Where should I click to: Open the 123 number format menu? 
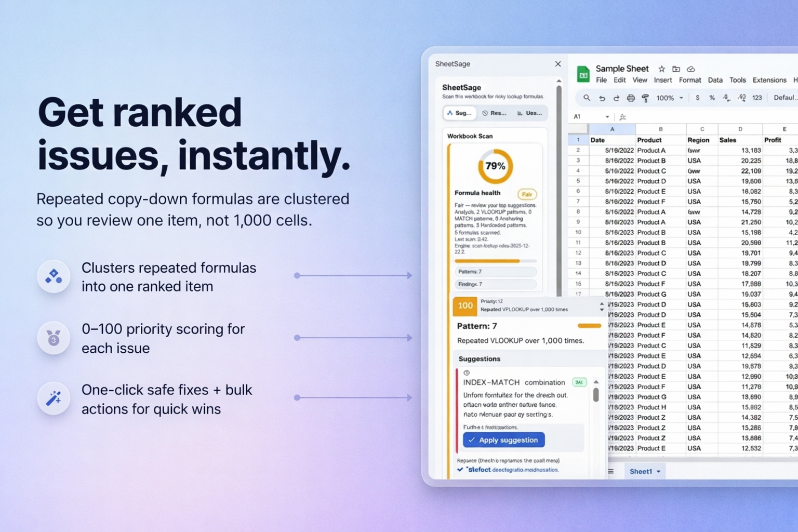[x=757, y=98]
